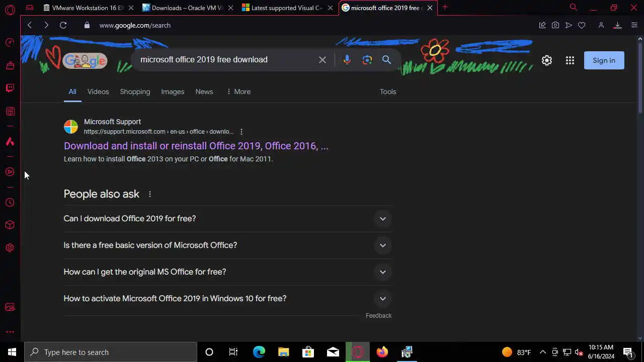
Task: Switch to the Shopping tab
Action: click(135, 92)
